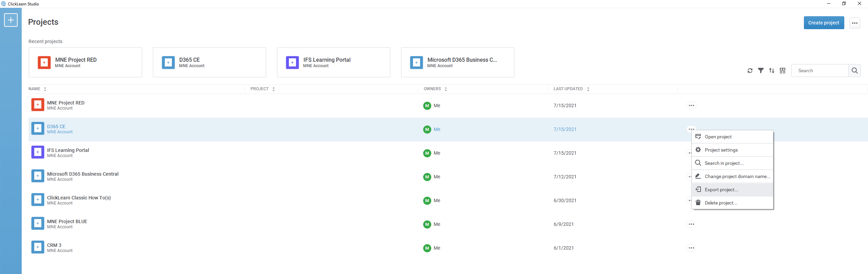
Task: Click purple icon in IFS Learning Portal row
Action: point(38,152)
